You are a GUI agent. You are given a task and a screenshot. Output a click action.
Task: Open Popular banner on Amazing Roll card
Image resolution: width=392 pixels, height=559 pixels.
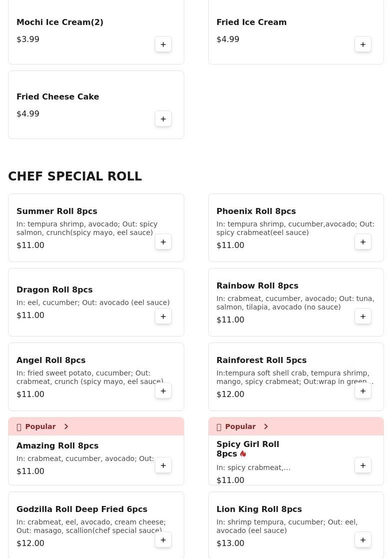[40, 426]
